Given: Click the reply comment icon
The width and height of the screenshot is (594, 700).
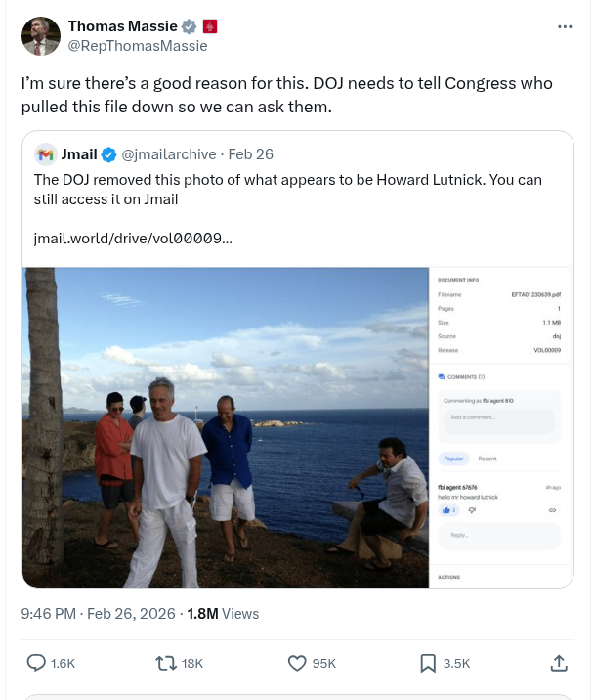Looking at the screenshot, I should click(x=36, y=663).
